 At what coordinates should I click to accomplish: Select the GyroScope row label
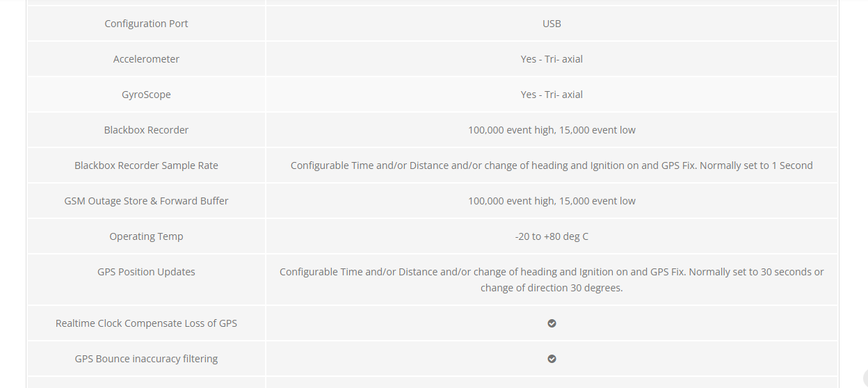click(x=146, y=95)
